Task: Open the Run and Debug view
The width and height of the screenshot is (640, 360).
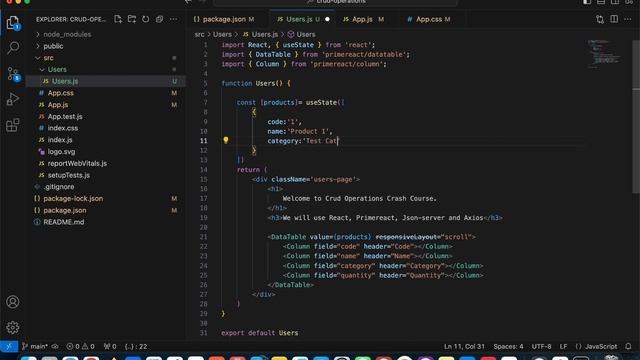Action: pos(13,99)
